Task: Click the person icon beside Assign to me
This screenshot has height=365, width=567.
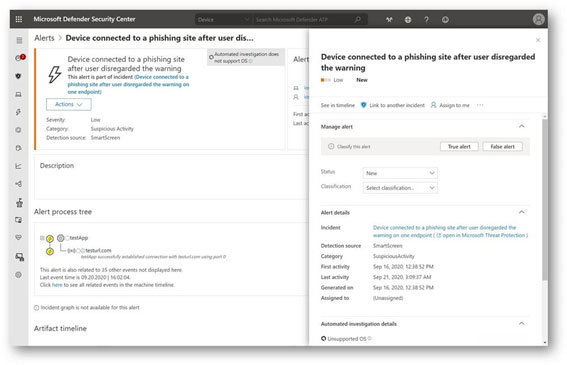Action: (x=433, y=105)
